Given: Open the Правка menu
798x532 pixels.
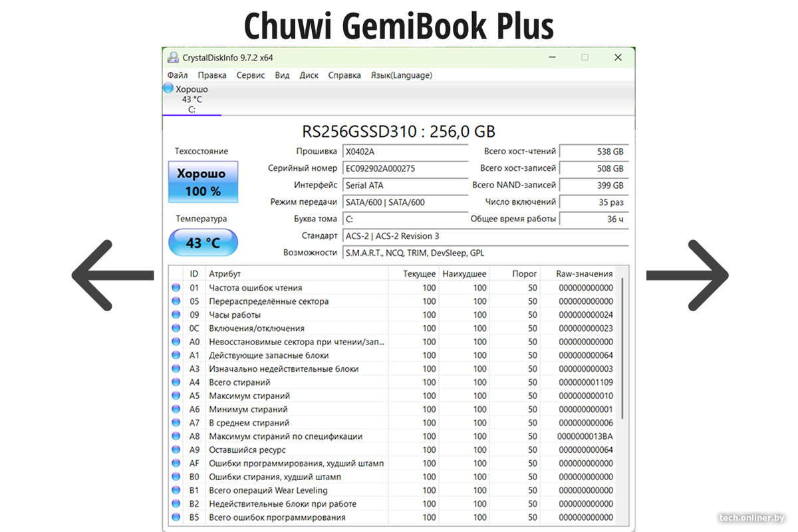Looking at the screenshot, I should click(x=212, y=75).
